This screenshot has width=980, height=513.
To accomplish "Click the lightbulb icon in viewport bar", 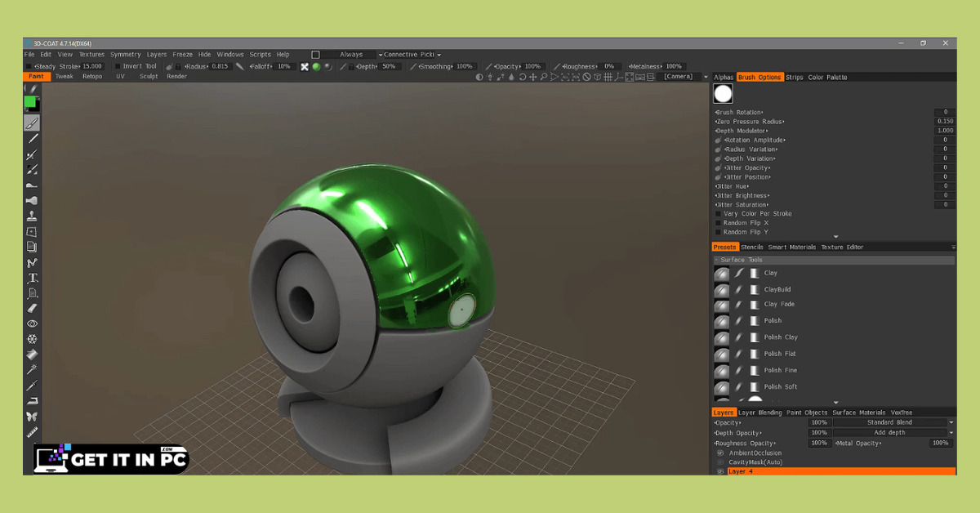I will (x=490, y=77).
